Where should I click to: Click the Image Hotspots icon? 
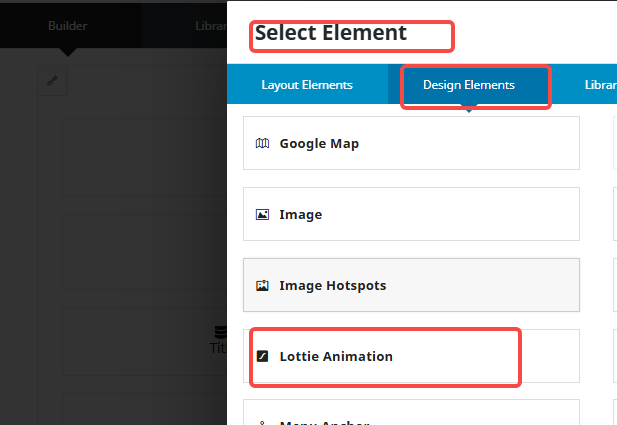(262, 285)
